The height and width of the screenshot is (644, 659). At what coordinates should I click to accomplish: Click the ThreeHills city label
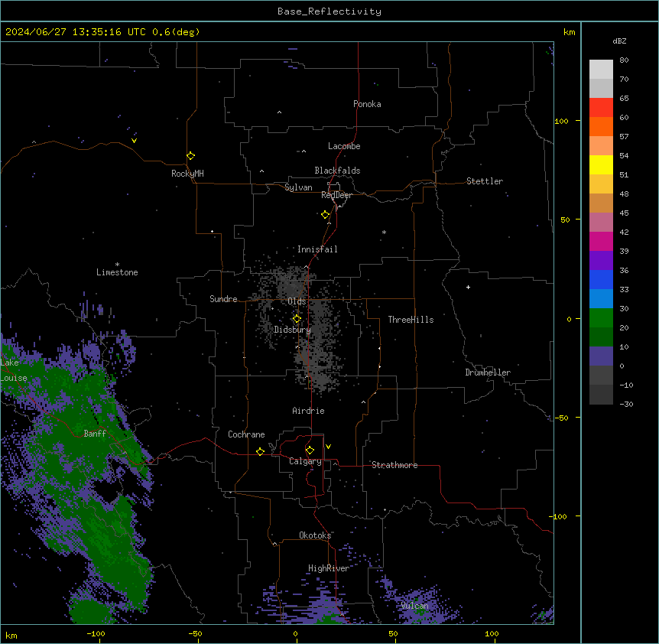[411, 320]
